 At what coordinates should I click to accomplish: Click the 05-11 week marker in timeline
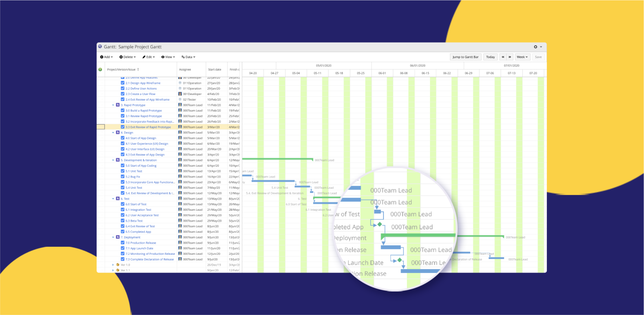(x=317, y=73)
